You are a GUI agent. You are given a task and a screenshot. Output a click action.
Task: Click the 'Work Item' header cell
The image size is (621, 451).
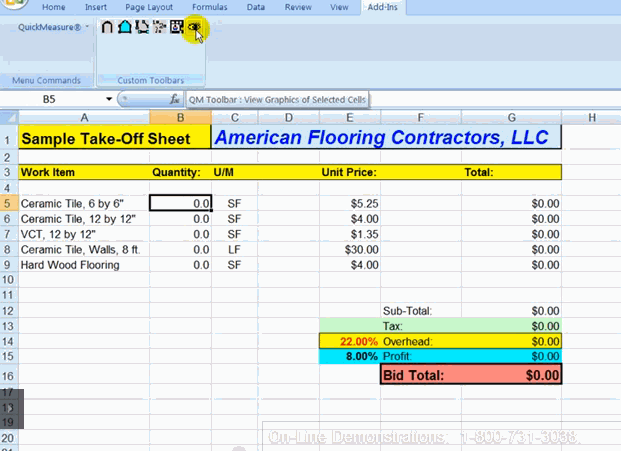coord(84,172)
